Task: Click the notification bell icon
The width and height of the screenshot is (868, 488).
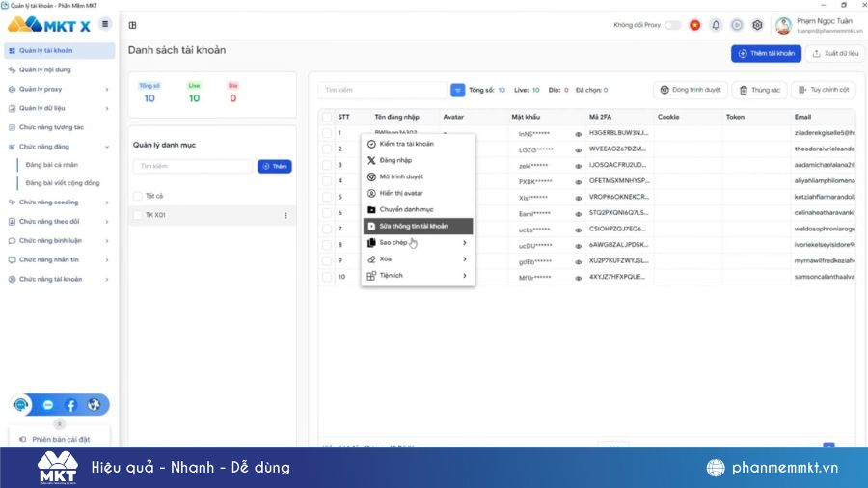Action: pyautogui.click(x=716, y=25)
